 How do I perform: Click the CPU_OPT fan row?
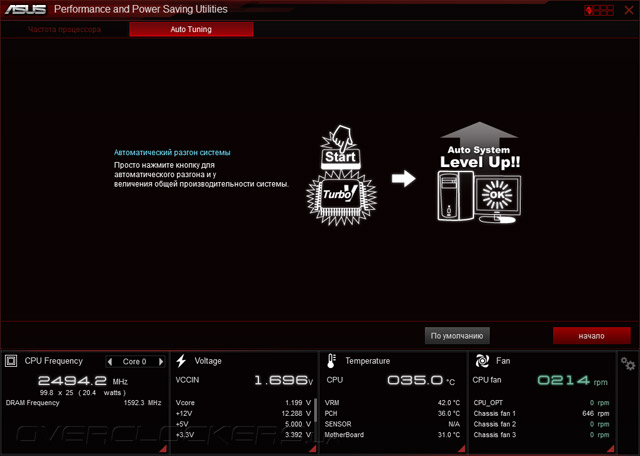click(x=541, y=403)
